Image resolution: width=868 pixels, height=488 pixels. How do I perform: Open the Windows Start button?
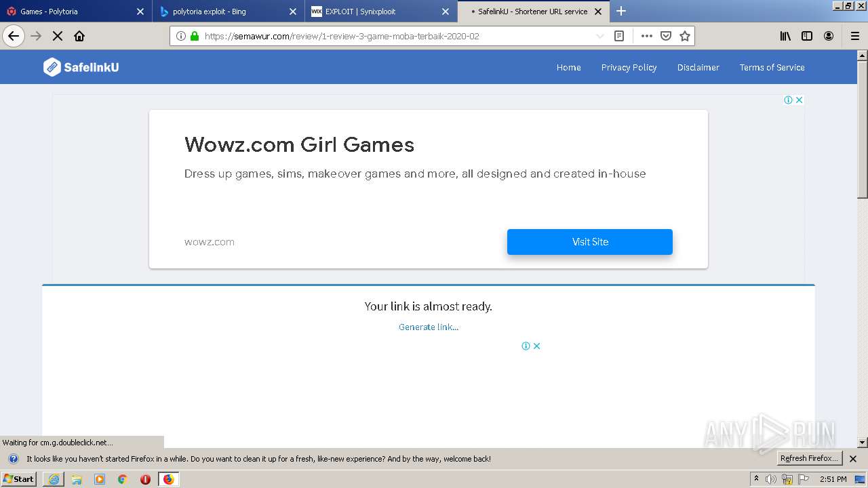pos(18,479)
